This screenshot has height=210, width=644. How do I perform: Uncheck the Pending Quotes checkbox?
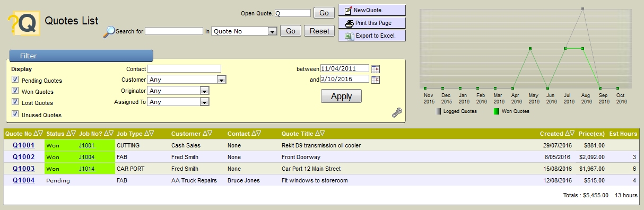click(x=15, y=80)
